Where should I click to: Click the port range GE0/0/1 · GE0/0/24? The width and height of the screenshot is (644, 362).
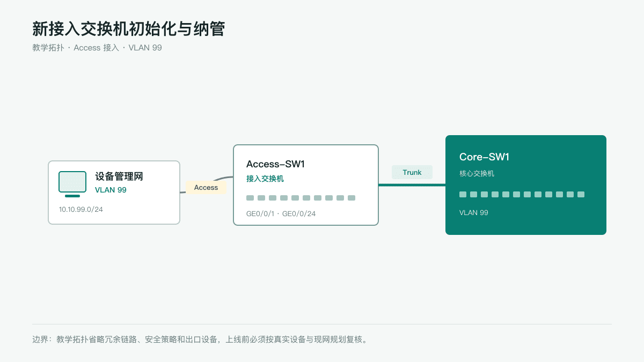[281, 213]
